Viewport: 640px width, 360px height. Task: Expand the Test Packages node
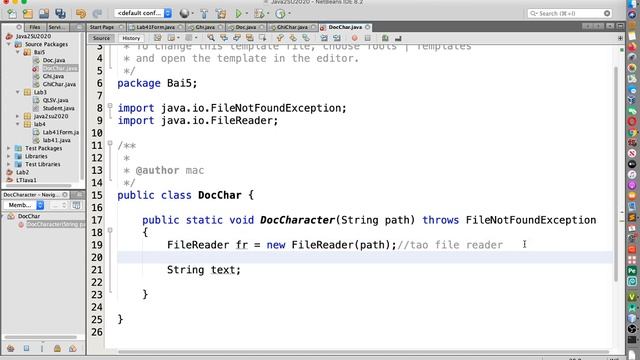click(x=9, y=148)
